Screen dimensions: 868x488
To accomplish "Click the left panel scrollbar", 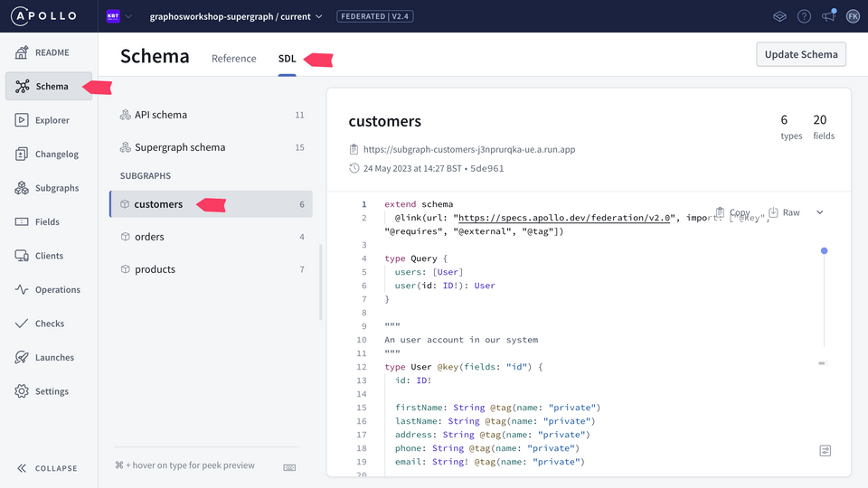I will point(320,282).
